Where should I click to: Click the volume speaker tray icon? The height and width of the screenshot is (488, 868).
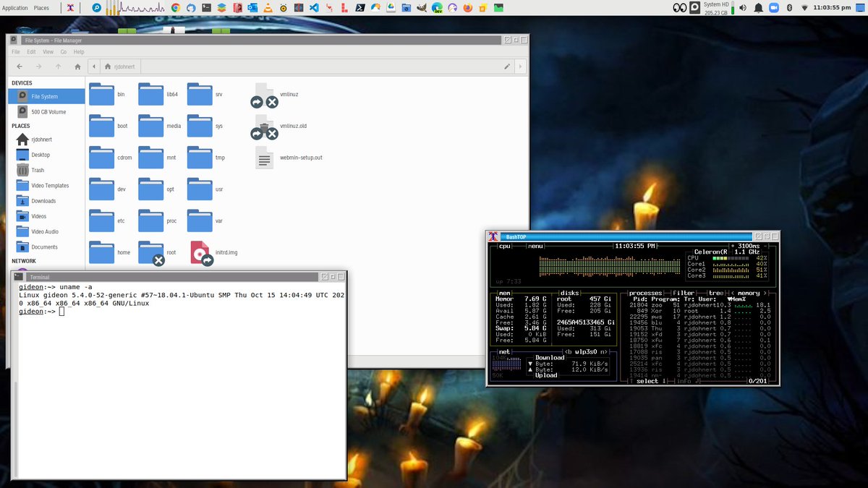point(743,8)
